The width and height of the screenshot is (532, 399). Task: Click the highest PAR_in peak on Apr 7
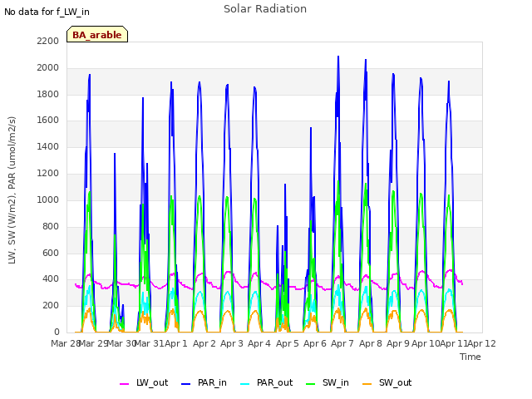pyautogui.click(x=338, y=57)
